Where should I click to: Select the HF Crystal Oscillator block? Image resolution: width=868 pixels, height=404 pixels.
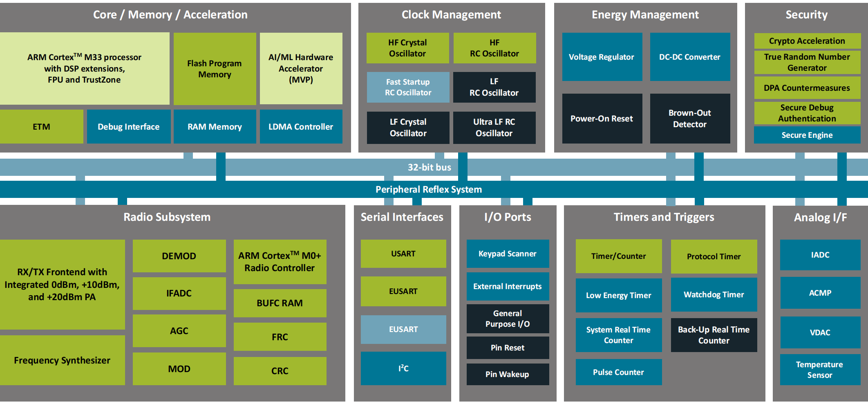[408, 48]
